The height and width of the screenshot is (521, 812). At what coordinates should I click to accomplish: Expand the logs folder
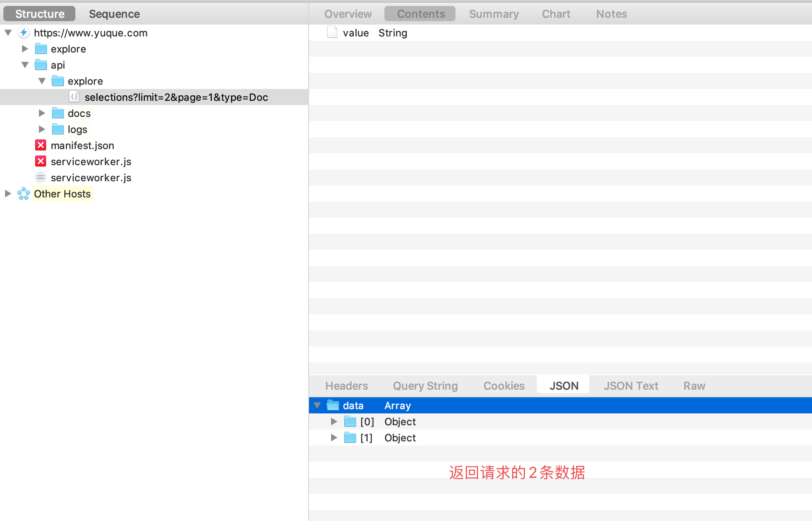point(42,129)
